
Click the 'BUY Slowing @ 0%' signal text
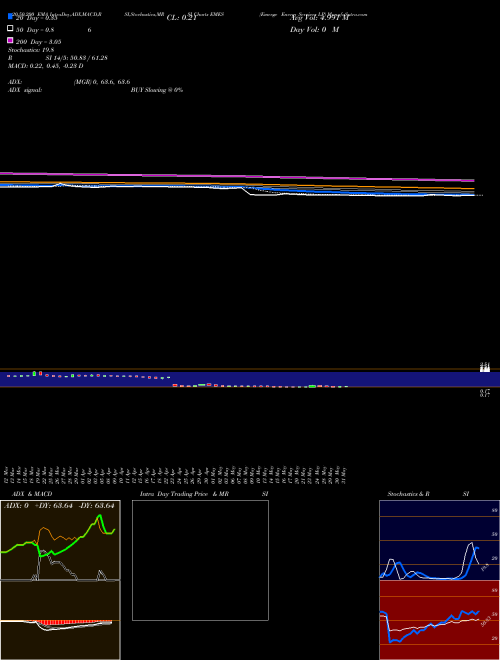(157, 90)
